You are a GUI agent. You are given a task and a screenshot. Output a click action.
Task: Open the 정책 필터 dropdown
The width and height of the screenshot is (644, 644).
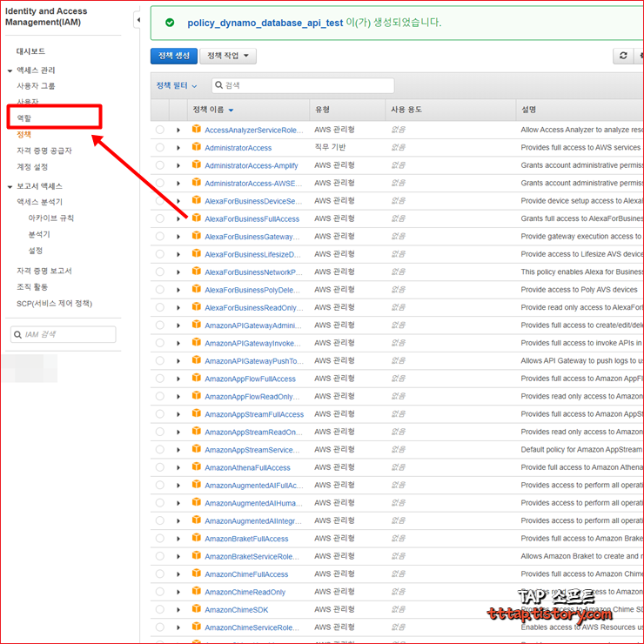click(177, 85)
